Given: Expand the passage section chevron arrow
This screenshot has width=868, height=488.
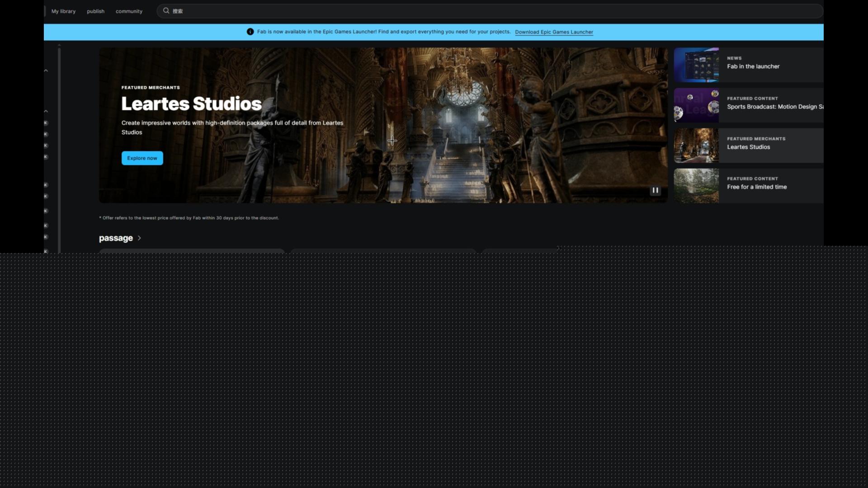Looking at the screenshot, I should [x=139, y=238].
